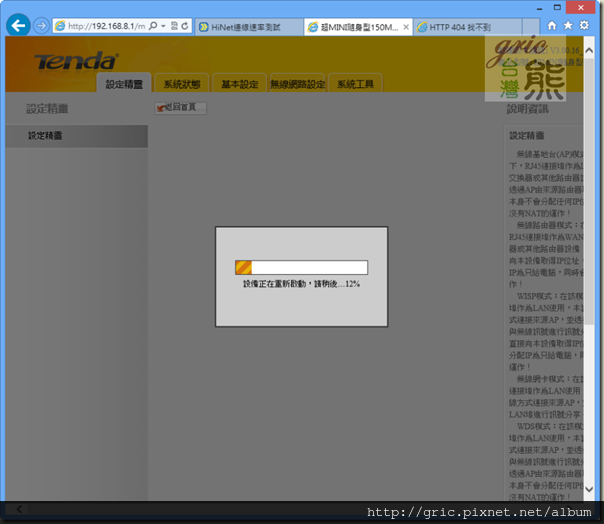Viewport: 604px width, 524px height.
Task: Close the 超MINI隨身型150M browser tab
Action: coord(406,27)
